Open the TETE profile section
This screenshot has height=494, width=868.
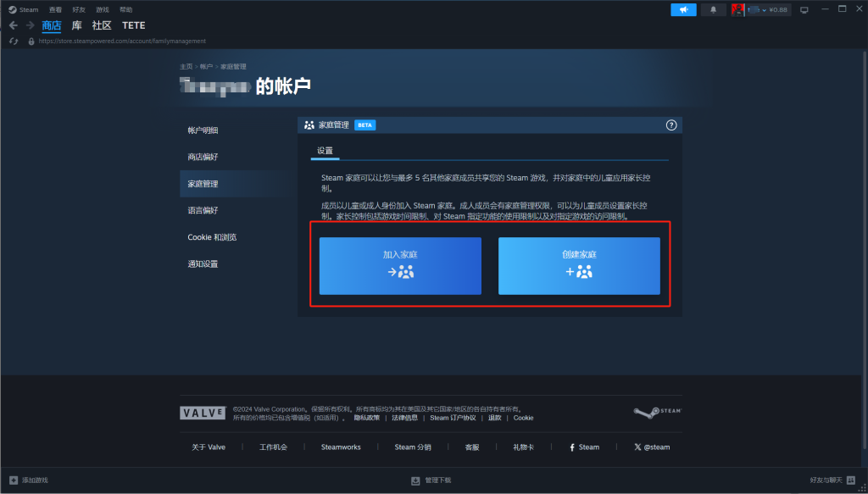click(x=134, y=25)
